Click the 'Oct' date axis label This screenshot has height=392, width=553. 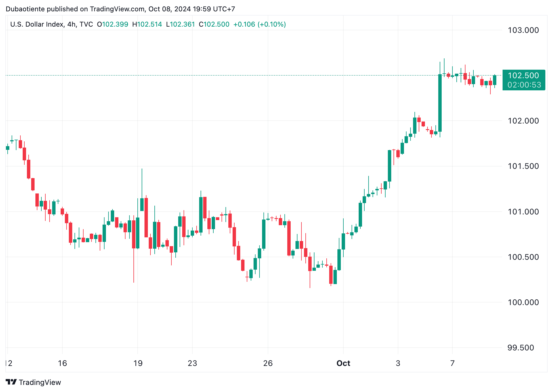click(343, 363)
